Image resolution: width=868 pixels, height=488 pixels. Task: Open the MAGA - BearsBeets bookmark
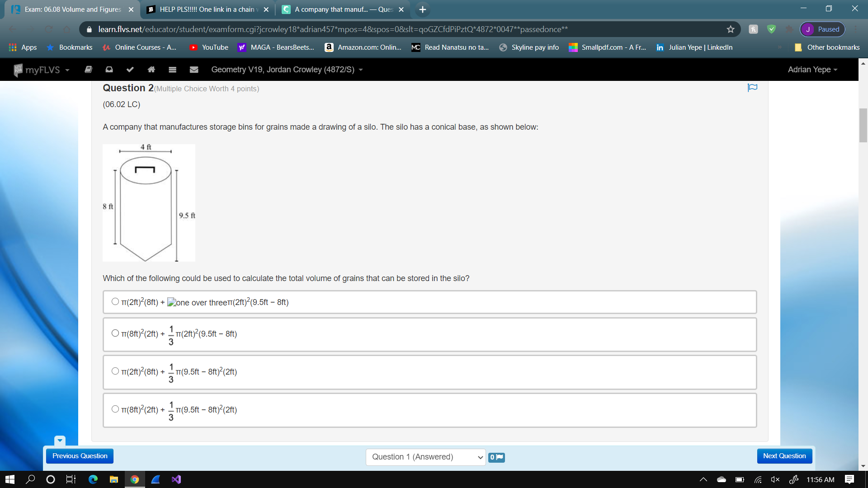point(276,47)
